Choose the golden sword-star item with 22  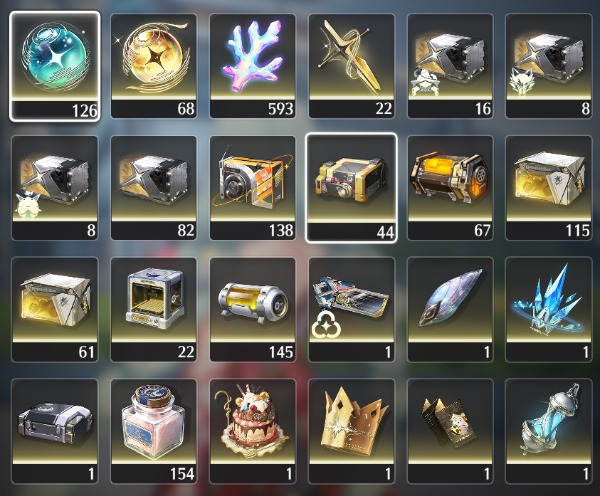tap(351, 66)
